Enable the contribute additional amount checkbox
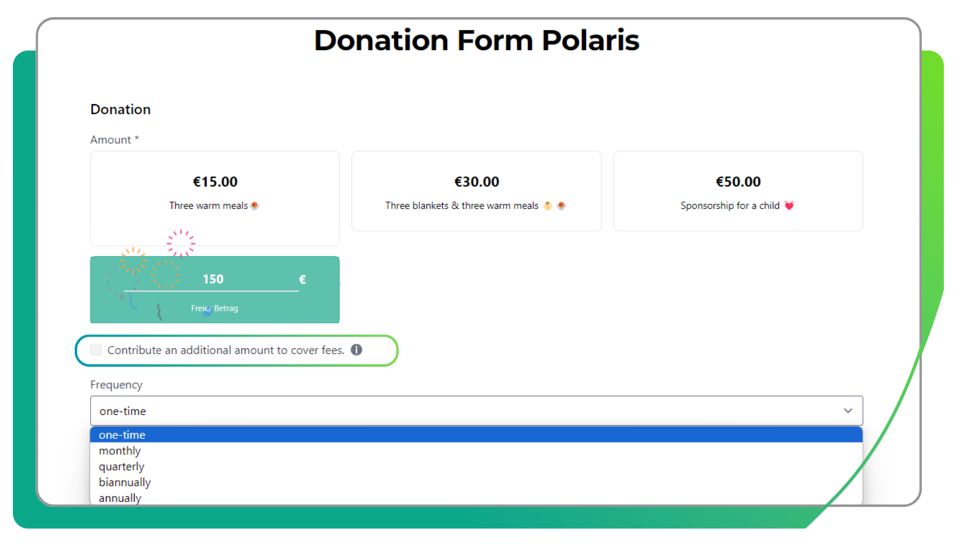The height and width of the screenshot is (551, 980). click(96, 350)
